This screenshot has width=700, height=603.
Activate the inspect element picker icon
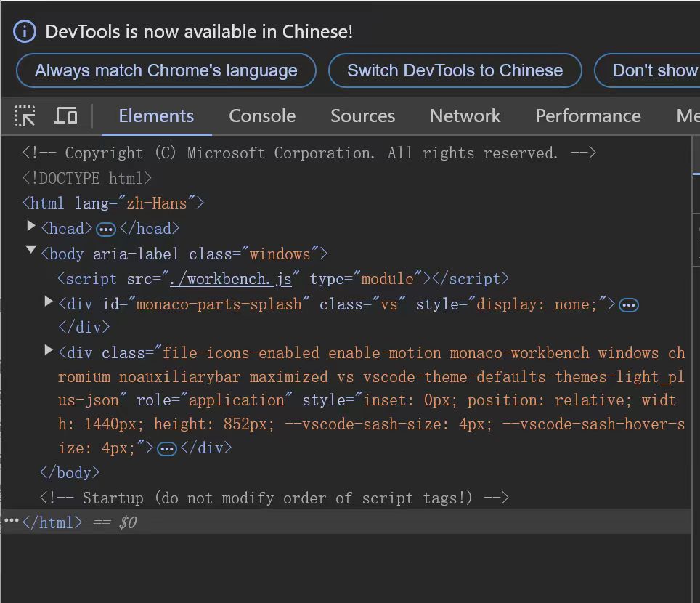point(25,116)
